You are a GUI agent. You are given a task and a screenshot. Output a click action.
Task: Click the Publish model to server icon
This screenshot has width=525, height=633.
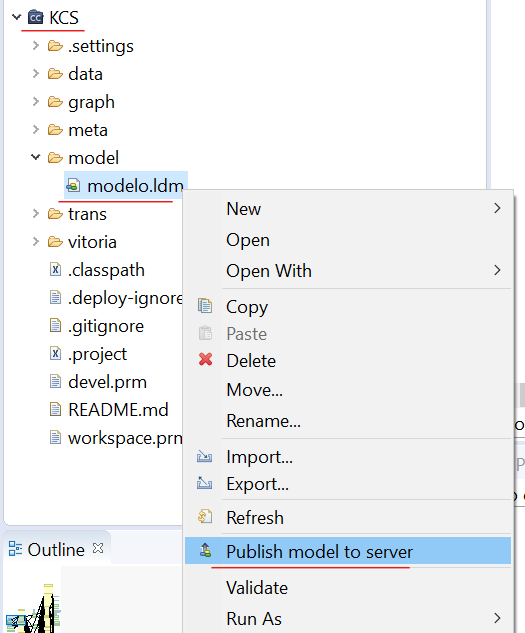coord(205,550)
